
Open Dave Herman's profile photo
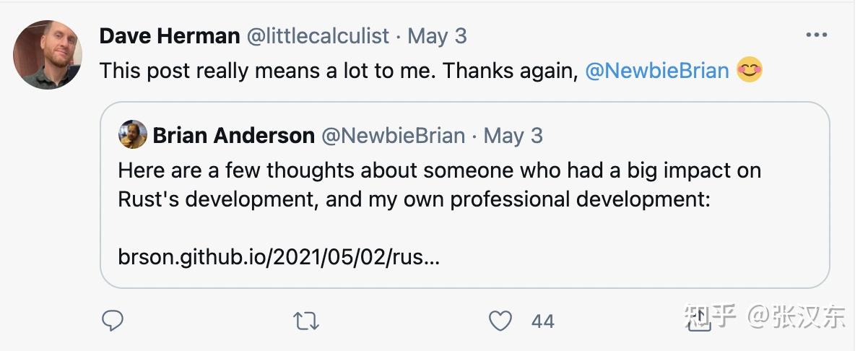pyautogui.click(x=48, y=55)
